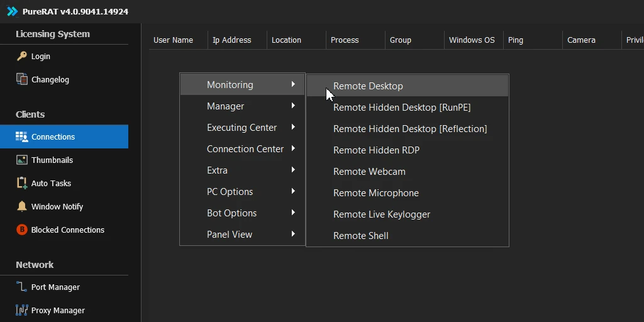The height and width of the screenshot is (322, 644).
Task: Click the Windows OS column header
Action: pyautogui.click(x=474, y=40)
